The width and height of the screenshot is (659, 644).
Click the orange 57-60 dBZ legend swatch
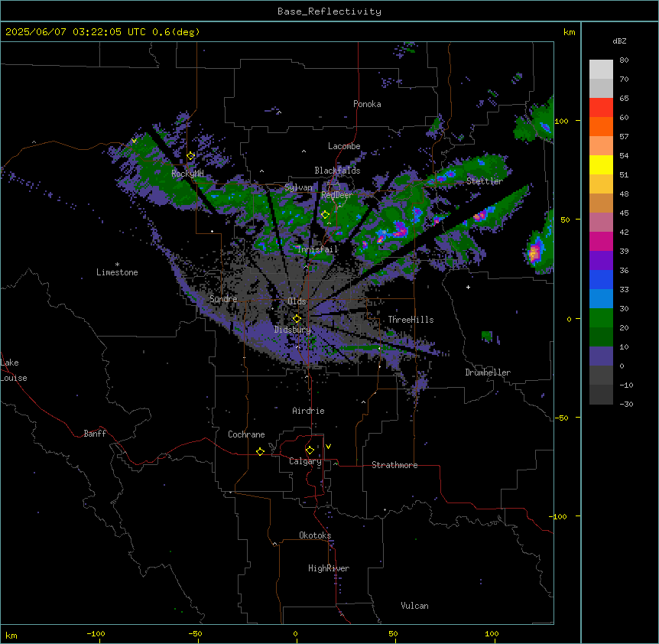(601, 126)
